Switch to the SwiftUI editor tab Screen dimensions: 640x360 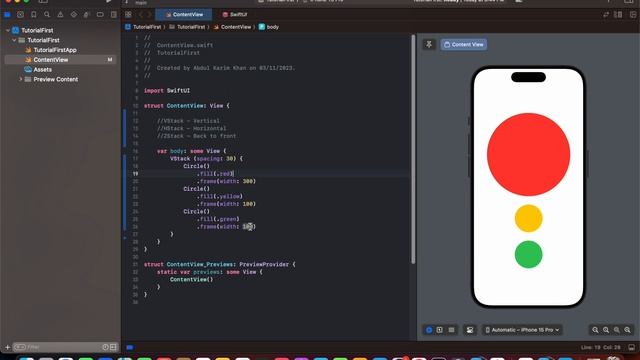click(235, 15)
